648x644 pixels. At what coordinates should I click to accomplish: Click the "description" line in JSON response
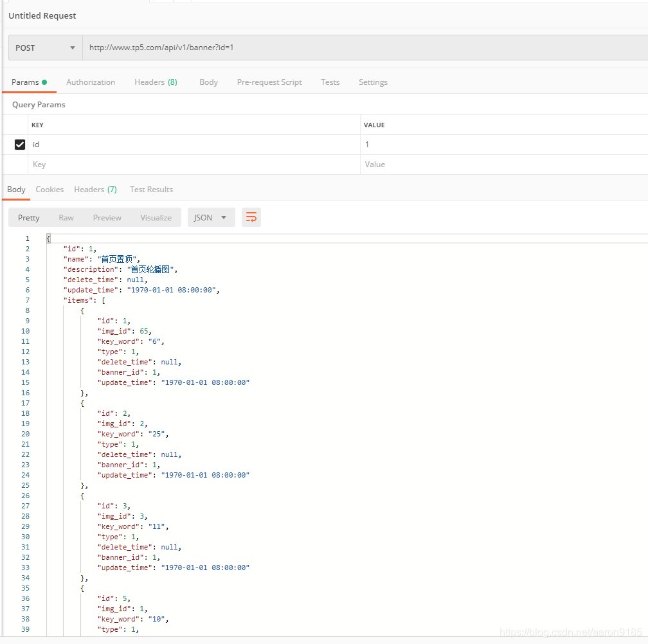click(120, 269)
